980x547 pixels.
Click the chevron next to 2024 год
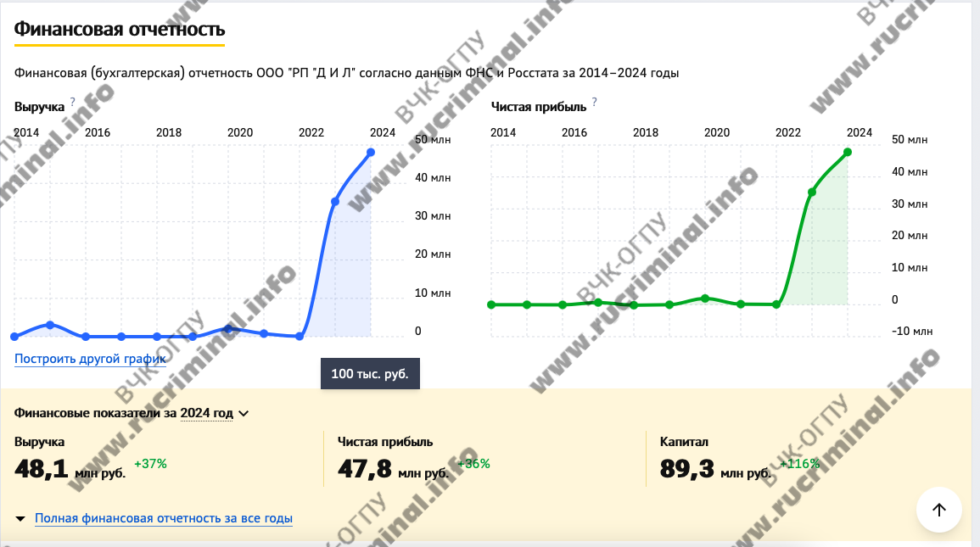pos(244,414)
